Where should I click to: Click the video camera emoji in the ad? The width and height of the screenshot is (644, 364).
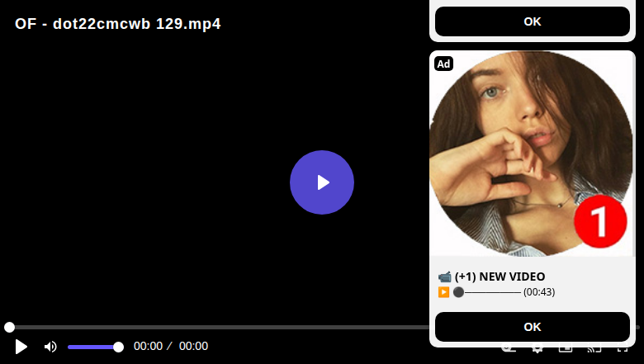coord(444,277)
